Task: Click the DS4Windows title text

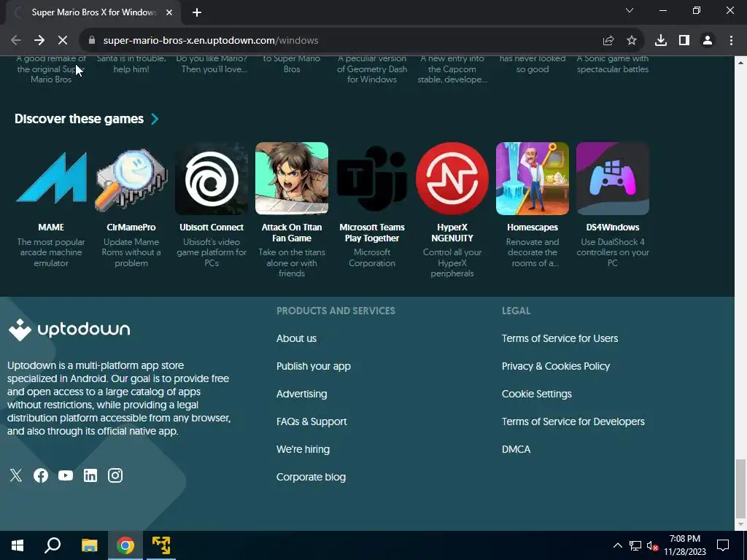Action: (613, 227)
